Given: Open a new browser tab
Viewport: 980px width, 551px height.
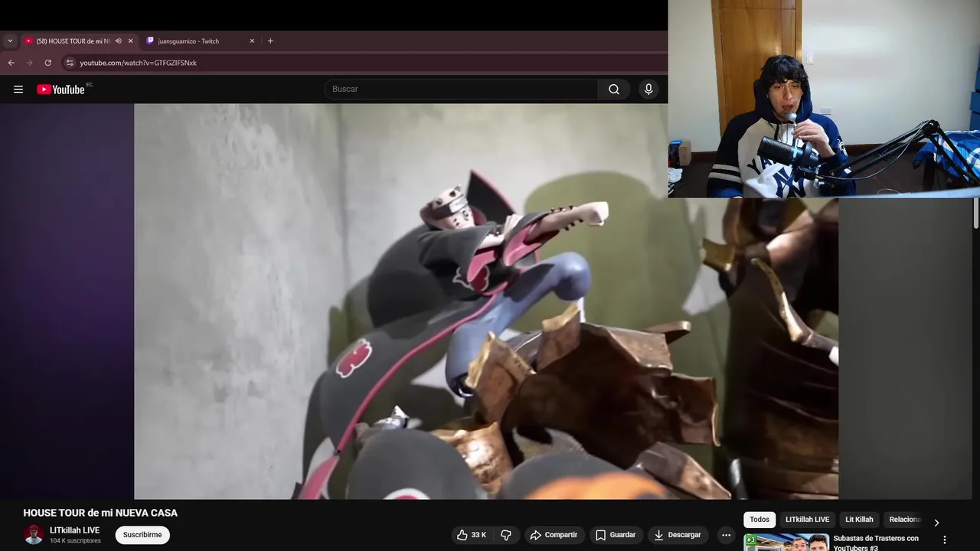Looking at the screenshot, I should (270, 41).
